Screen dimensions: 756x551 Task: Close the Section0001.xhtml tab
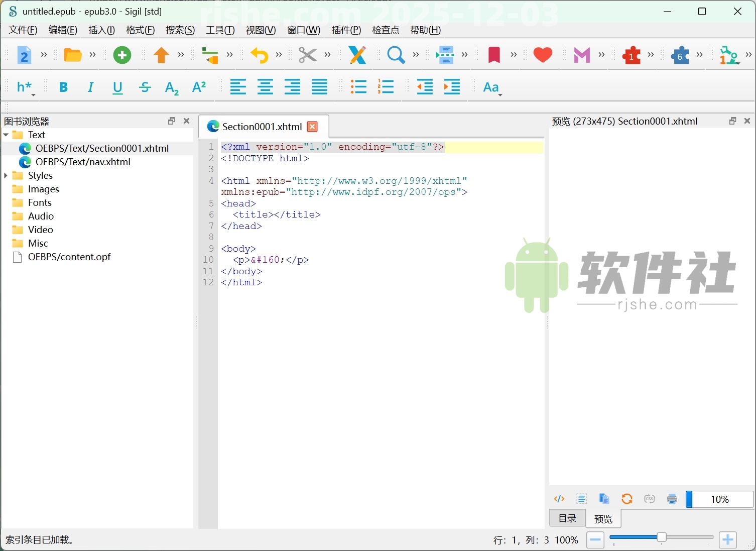(312, 127)
